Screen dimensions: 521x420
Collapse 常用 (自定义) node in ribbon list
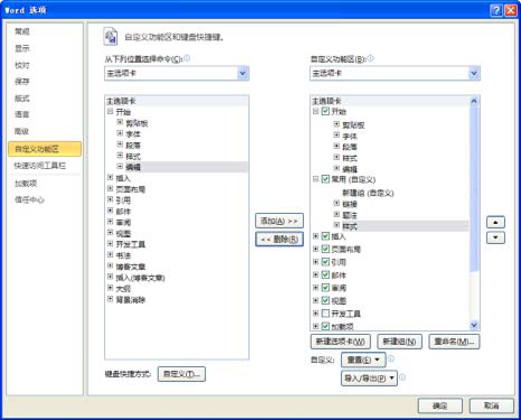pyautogui.click(x=316, y=179)
